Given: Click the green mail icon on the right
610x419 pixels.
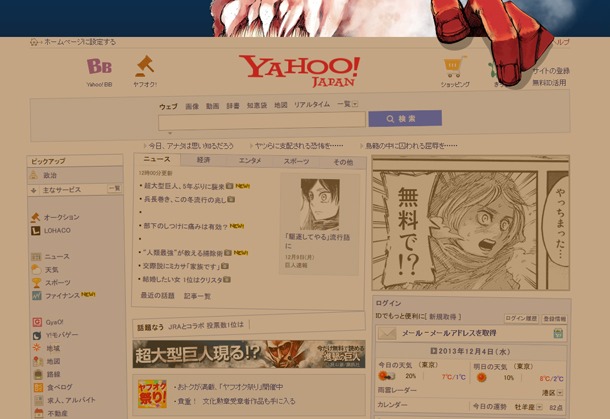Looking at the screenshot, I should click(x=558, y=333).
